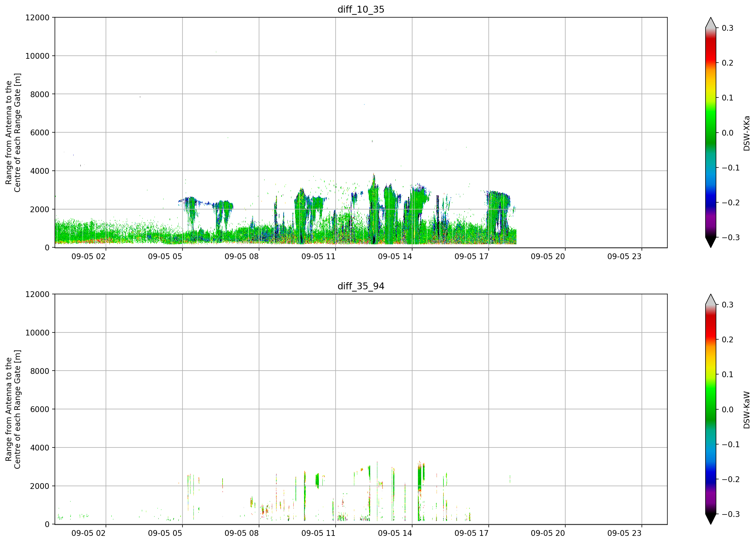Click the diff_35_94 plot title
756x543 pixels.
pos(361,286)
